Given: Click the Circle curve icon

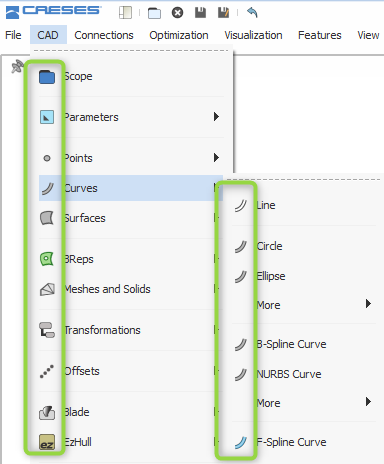Looking at the screenshot, I should click(240, 247).
